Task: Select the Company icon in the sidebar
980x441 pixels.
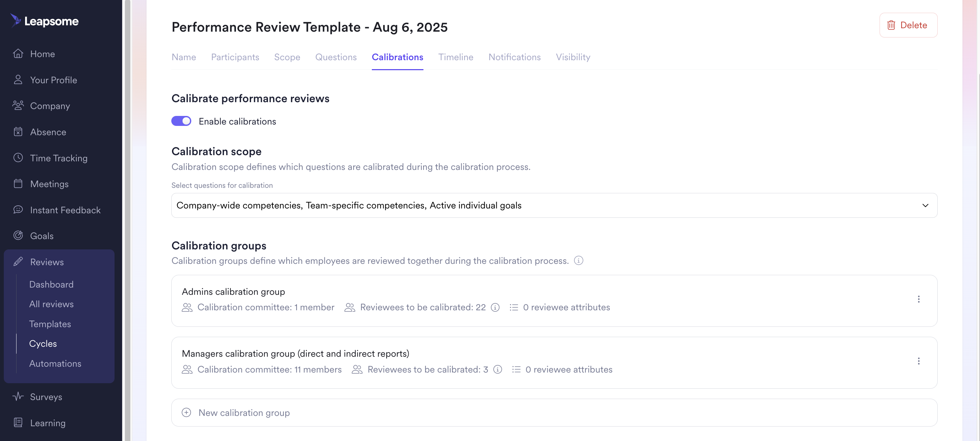Action: 18,105
